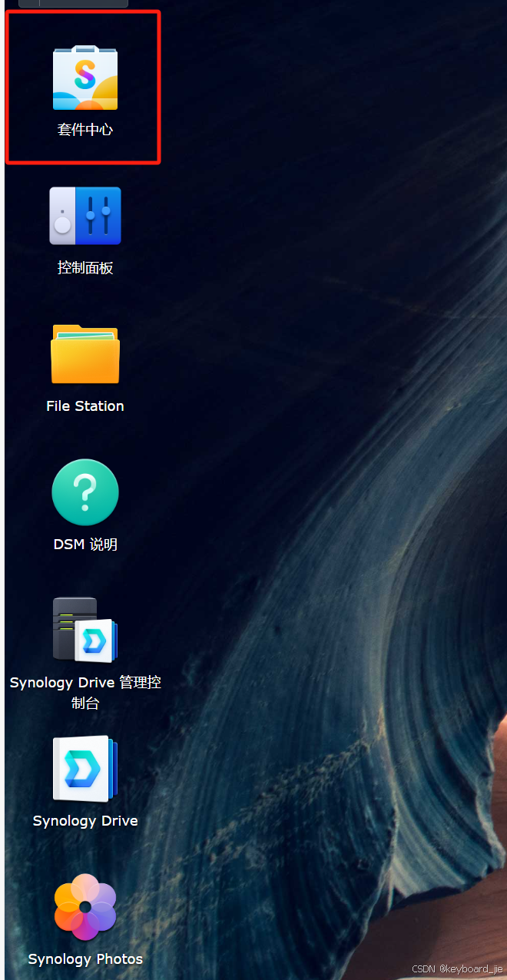The height and width of the screenshot is (980, 507).
Task: Click the File Station text label
Action: [x=85, y=406]
